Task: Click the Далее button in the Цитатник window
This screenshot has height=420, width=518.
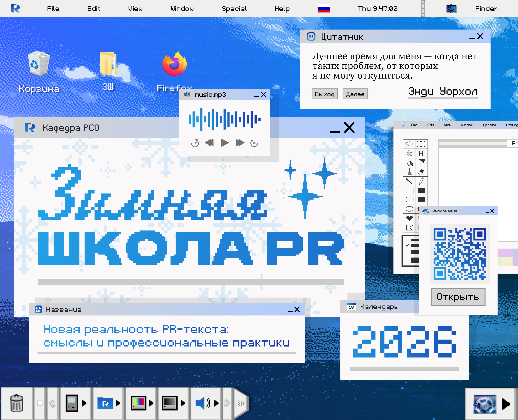Action: pos(355,94)
